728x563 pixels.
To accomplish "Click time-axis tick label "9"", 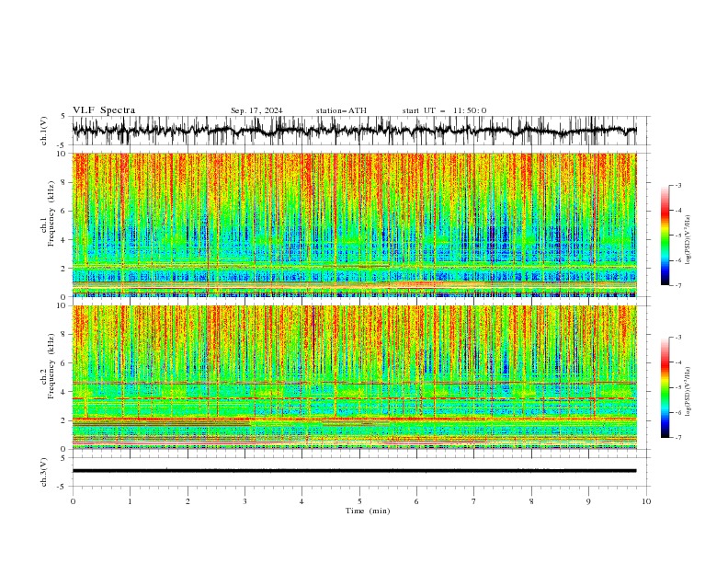I will pos(588,501).
